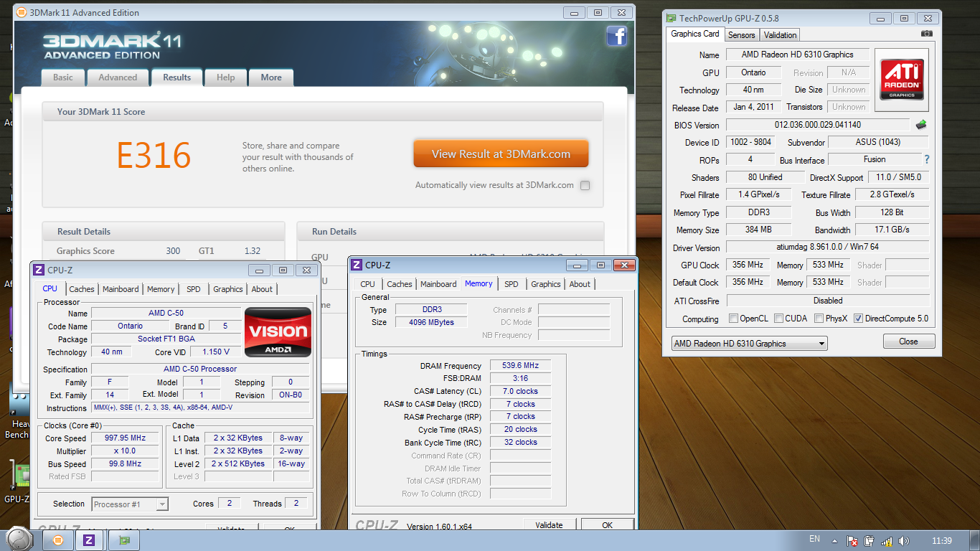Click the Specification AMD C-50 Processor field
This screenshot has height=551, width=980.
click(x=200, y=369)
